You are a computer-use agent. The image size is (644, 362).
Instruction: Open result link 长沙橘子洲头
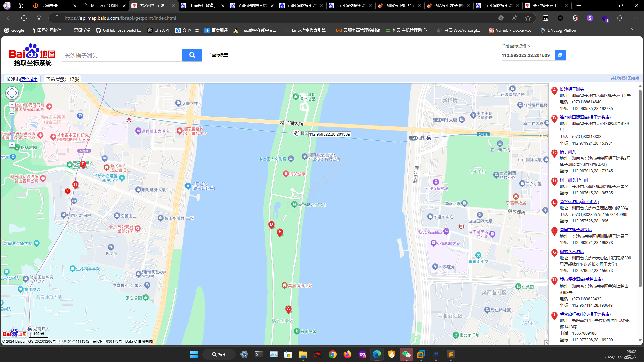point(572,89)
